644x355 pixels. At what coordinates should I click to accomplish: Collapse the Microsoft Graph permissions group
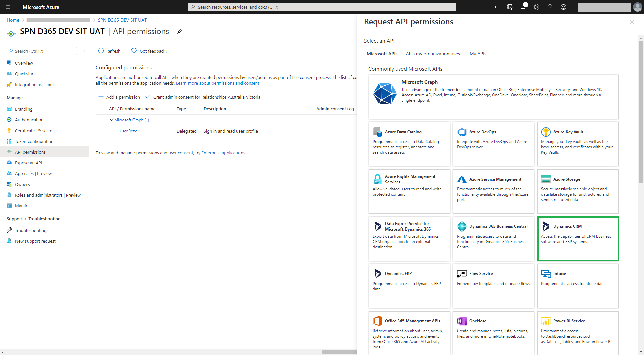(x=112, y=120)
